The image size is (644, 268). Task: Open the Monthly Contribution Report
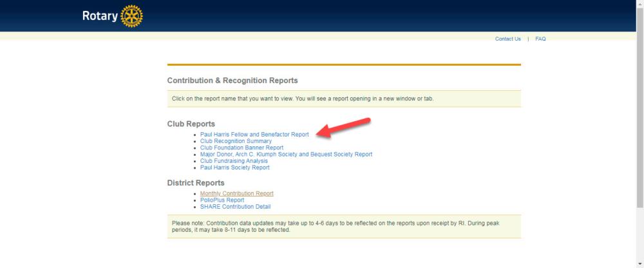(x=236, y=194)
